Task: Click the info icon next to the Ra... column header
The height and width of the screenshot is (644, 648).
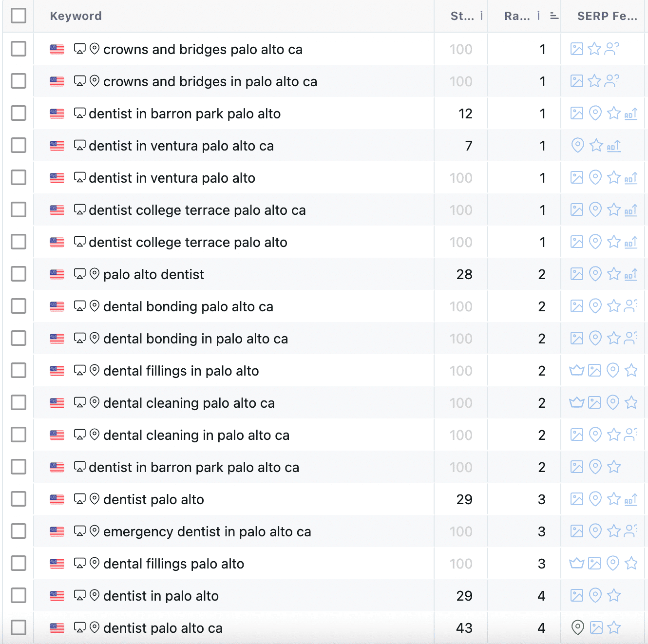Action: (x=538, y=16)
